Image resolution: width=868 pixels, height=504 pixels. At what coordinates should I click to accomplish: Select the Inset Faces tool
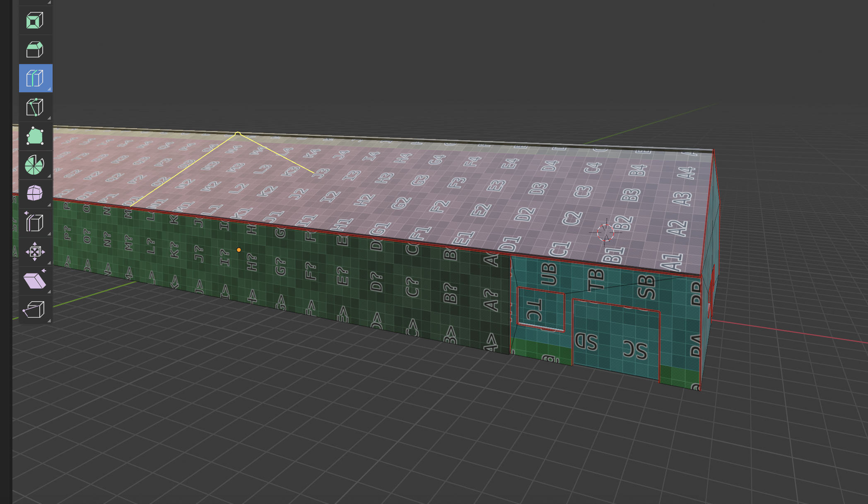point(35,21)
